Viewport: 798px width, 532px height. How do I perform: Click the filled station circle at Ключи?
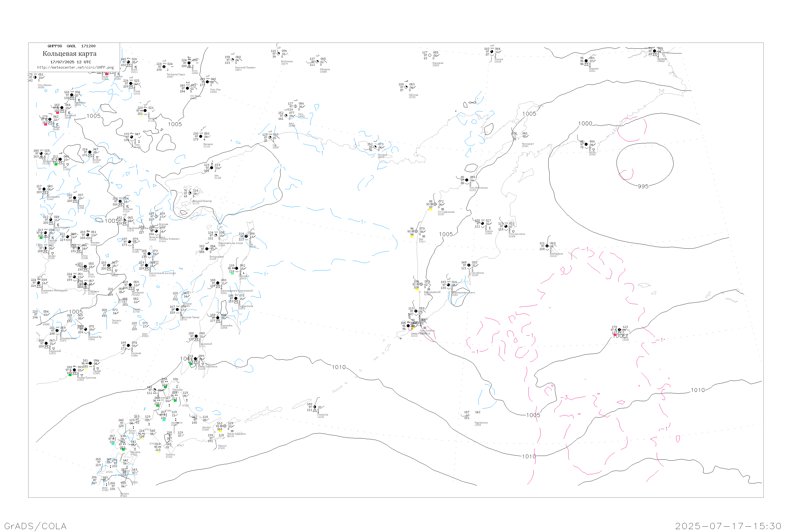tap(483, 224)
